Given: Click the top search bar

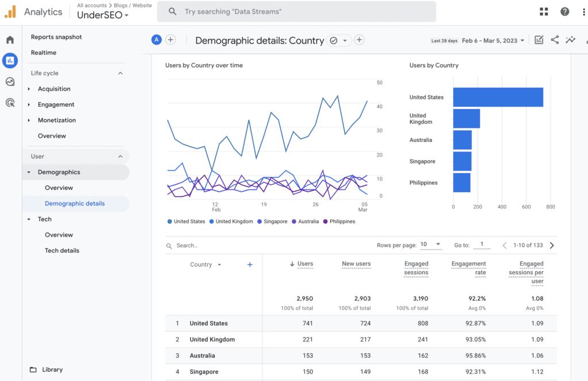Looking at the screenshot, I should click(296, 11).
